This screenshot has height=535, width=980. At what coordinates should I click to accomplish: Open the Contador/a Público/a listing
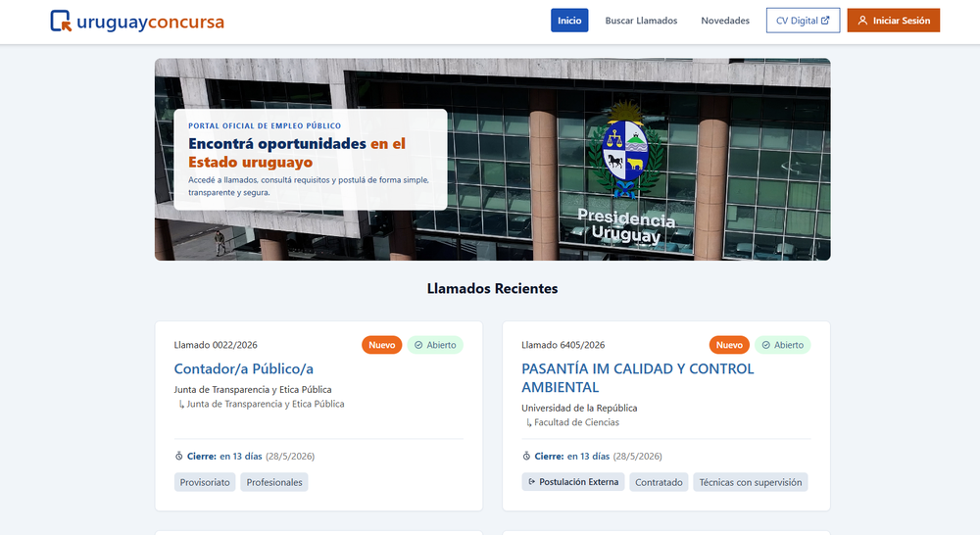(x=244, y=368)
